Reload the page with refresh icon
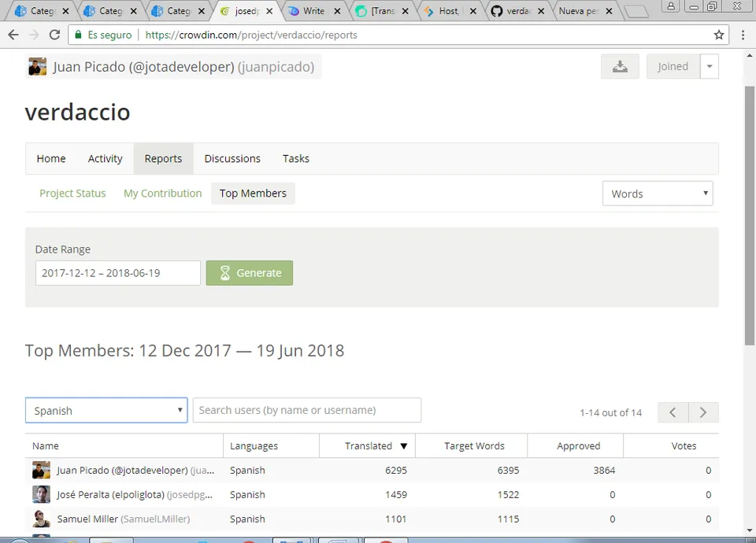The image size is (756, 543). coord(54,35)
